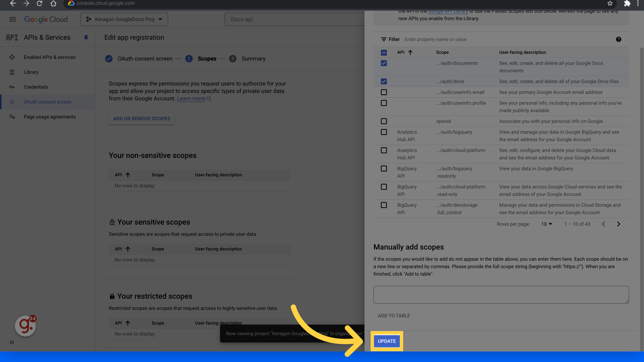The height and width of the screenshot is (362, 644).
Task: Sort non-sensitive scopes table by API arrow
Action: 128,175
